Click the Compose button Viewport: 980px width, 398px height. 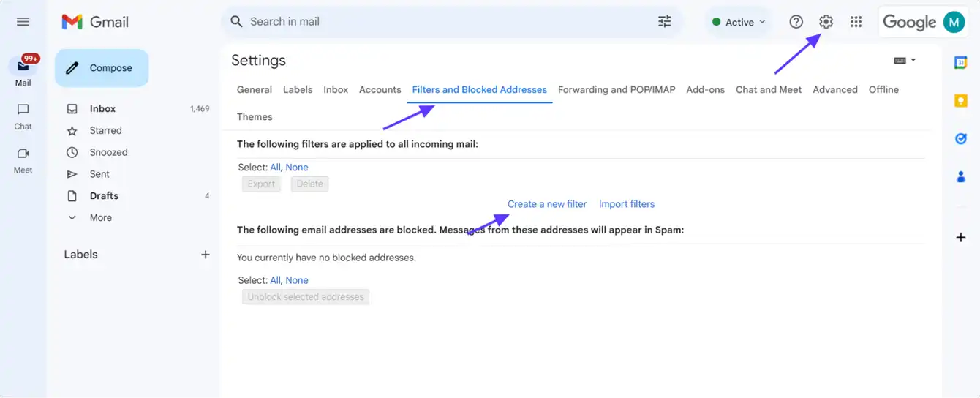click(x=102, y=68)
